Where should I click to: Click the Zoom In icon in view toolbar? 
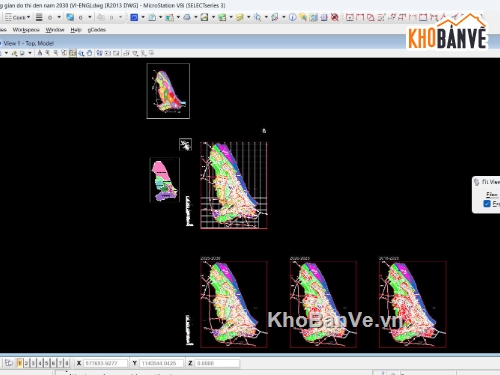48,53
